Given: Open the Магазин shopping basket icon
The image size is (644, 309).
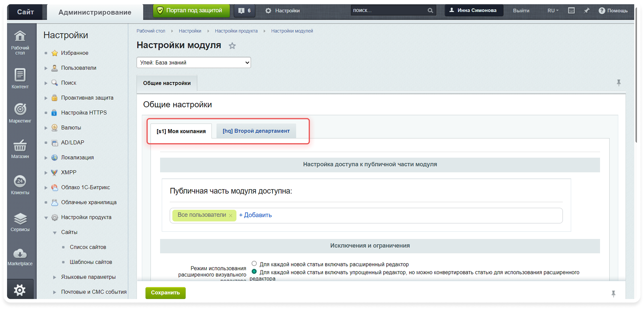Looking at the screenshot, I should pos(20,146).
